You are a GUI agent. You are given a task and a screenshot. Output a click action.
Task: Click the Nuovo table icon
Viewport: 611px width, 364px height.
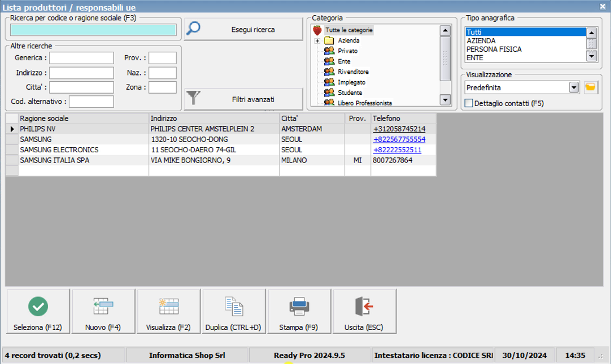(x=103, y=306)
